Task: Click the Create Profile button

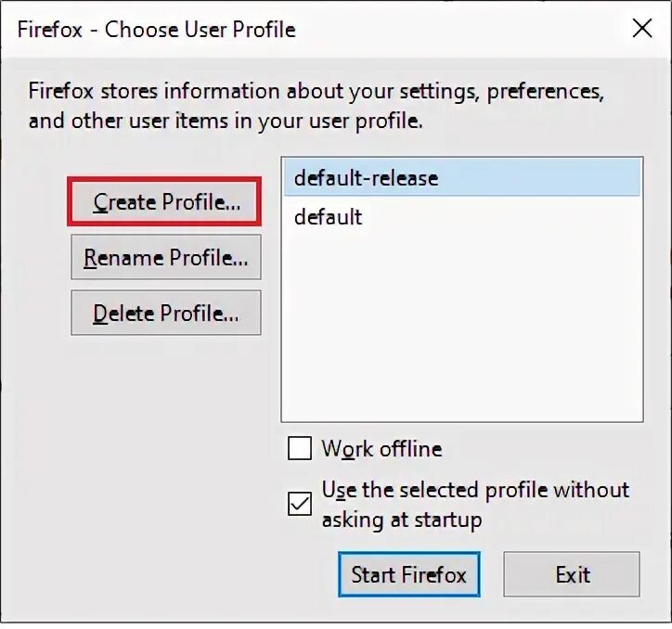Action: (165, 202)
